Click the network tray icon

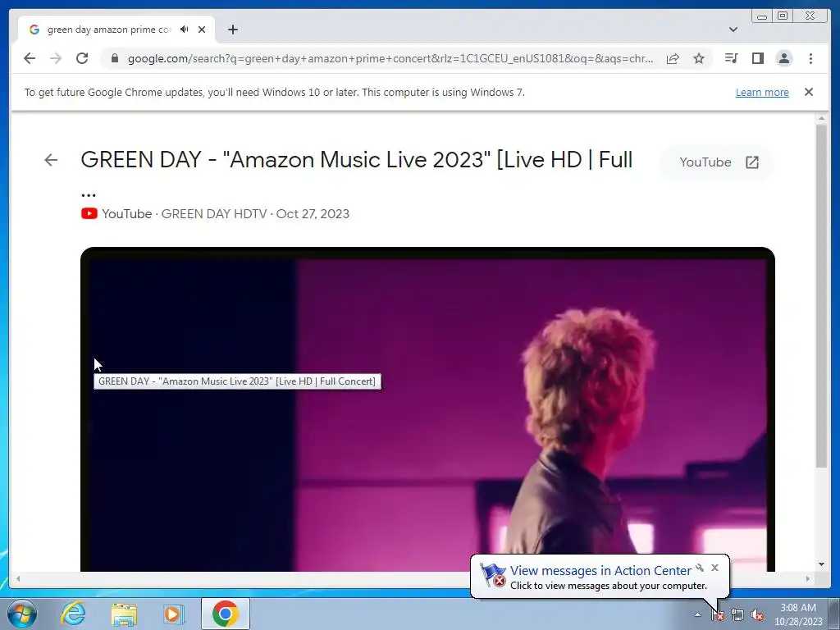(x=737, y=615)
